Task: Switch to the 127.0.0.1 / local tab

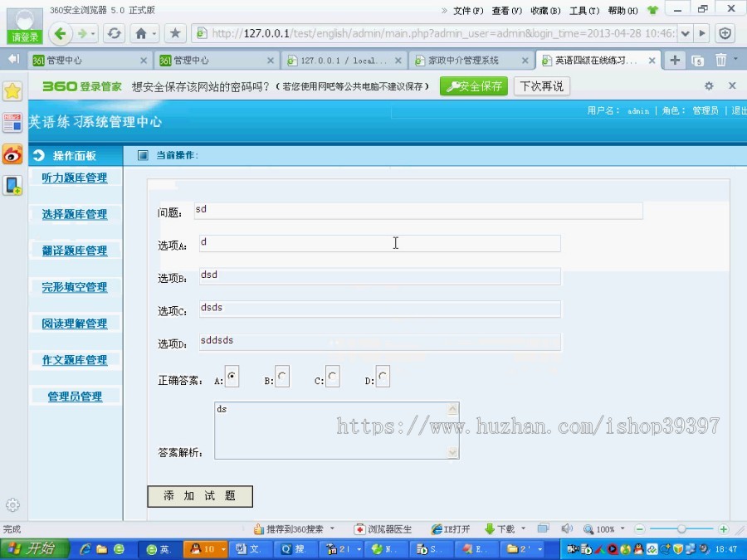Action: (x=344, y=61)
